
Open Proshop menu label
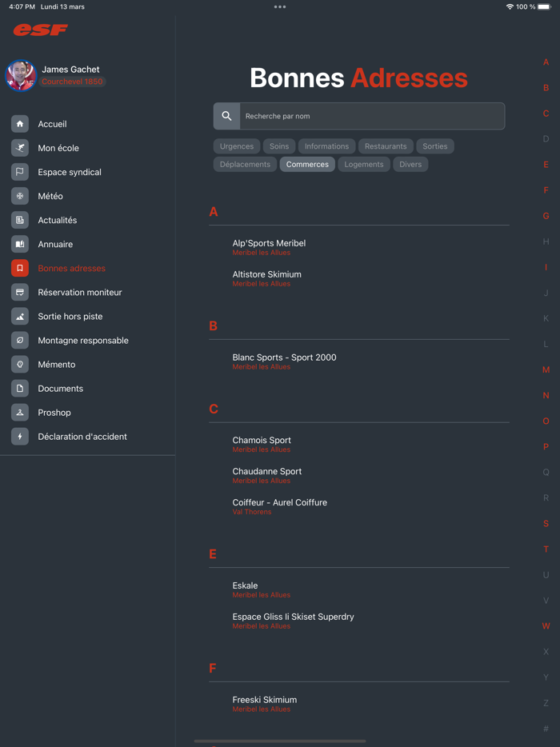pyautogui.click(x=54, y=413)
